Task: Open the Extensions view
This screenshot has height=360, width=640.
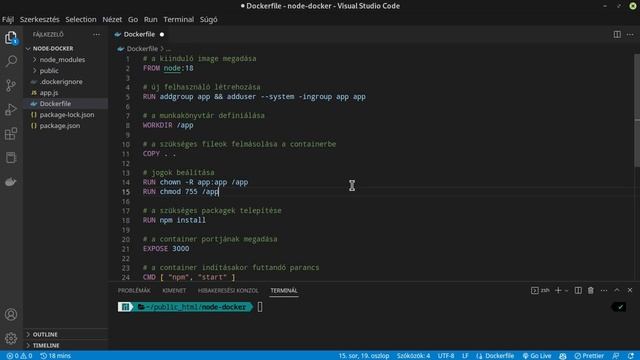Action: point(11,133)
